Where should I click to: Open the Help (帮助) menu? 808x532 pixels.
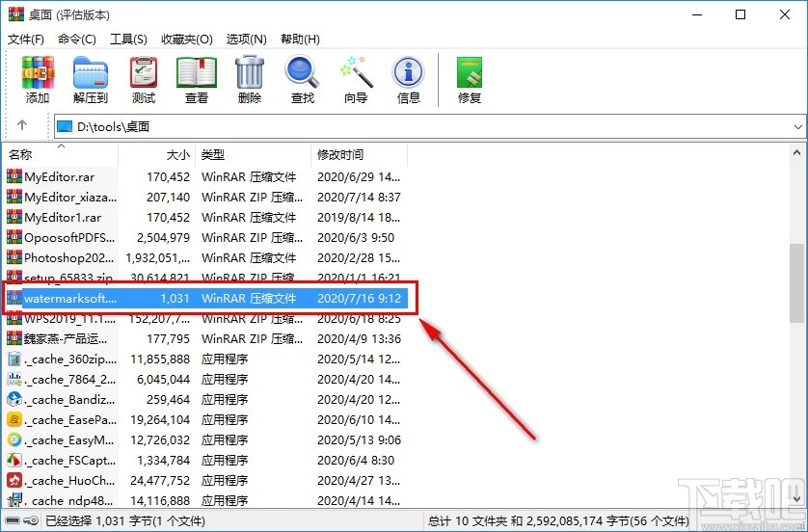[x=300, y=40]
